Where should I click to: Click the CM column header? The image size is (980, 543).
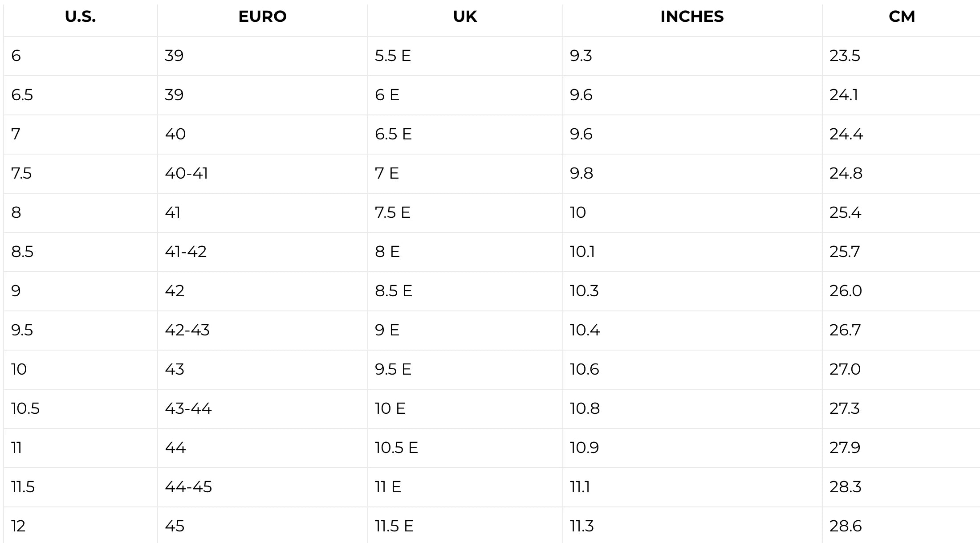902,17
